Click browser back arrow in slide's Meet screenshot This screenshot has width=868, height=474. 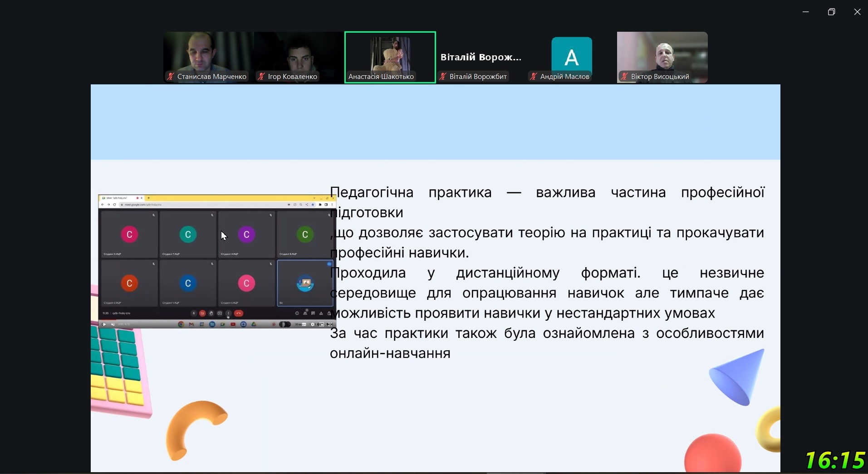(103, 205)
